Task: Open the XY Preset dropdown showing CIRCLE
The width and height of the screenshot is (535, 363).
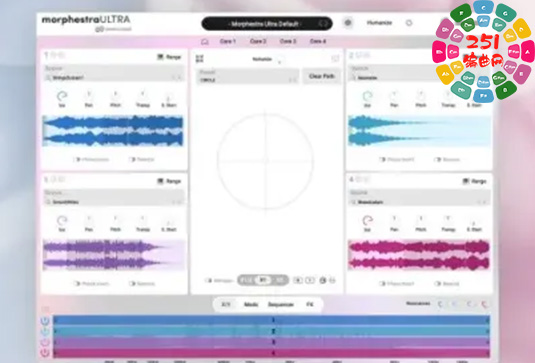Action: 248,76
